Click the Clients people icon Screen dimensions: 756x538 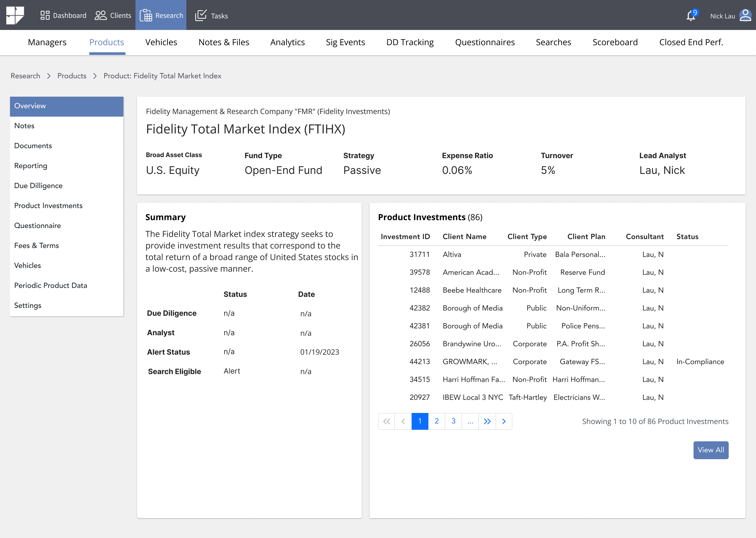[x=101, y=15]
